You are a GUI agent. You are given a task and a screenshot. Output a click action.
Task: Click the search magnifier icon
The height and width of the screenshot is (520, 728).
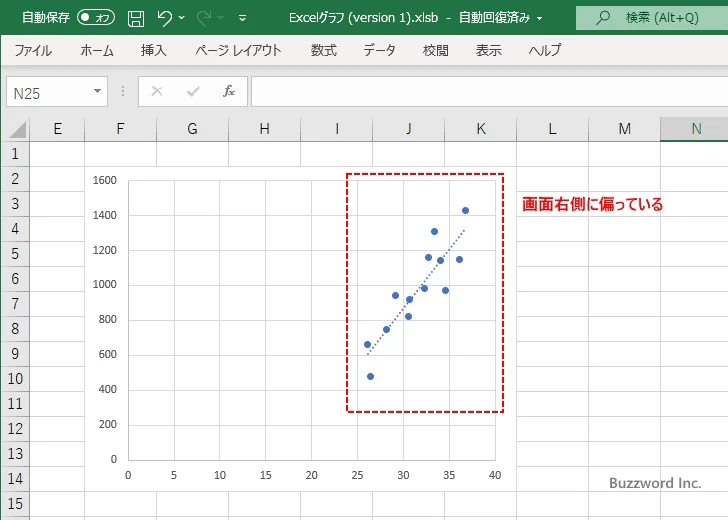click(602, 18)
